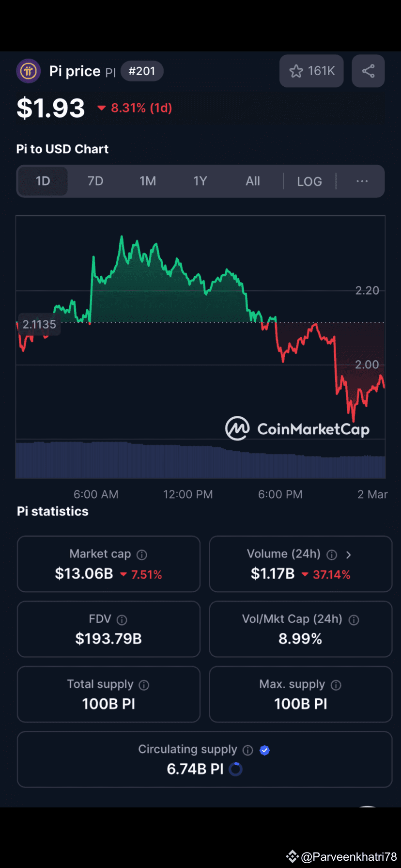The height and width of the screenshot is (868, 401).
Task: Click the #201 rank badge
Action: coord(142,71)
